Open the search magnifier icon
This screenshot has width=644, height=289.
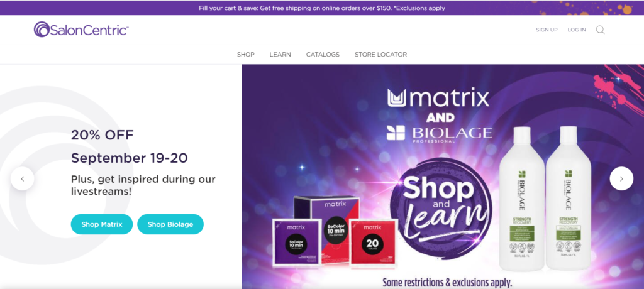pyautogui.click(x=600, y=30)
